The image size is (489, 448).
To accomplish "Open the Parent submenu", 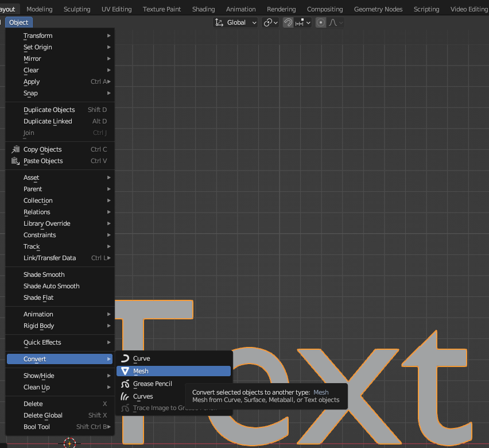I will 60,189.
